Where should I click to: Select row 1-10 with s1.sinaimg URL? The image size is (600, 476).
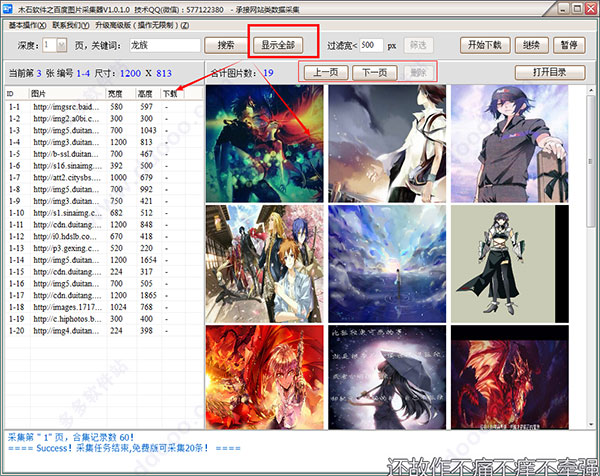pos(104,213)
